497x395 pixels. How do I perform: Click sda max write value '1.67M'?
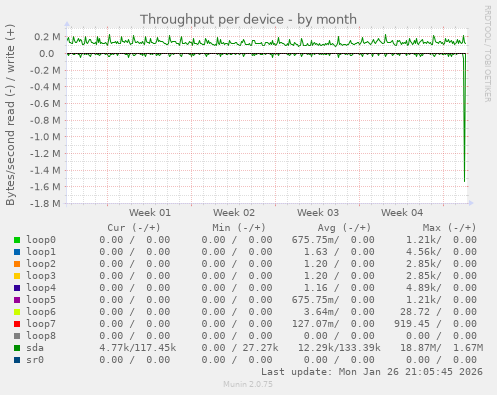point(468,348)
